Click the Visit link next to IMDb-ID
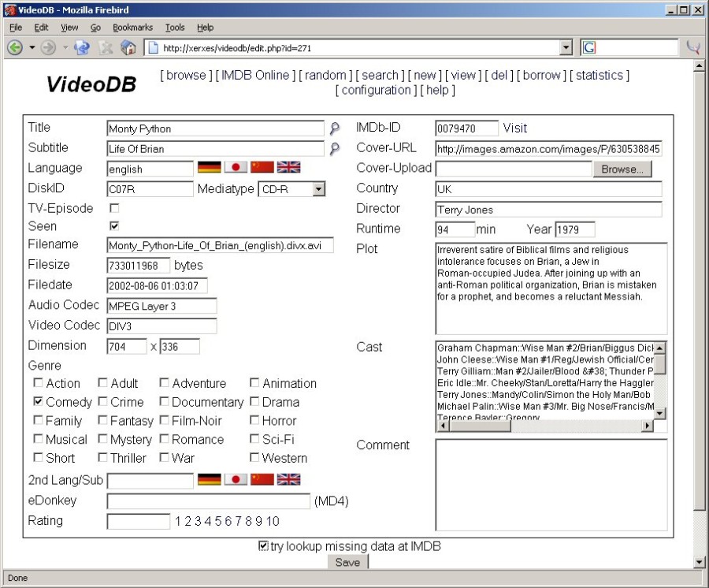This screenshot has height=588, width=709. [x=515, y=128]
